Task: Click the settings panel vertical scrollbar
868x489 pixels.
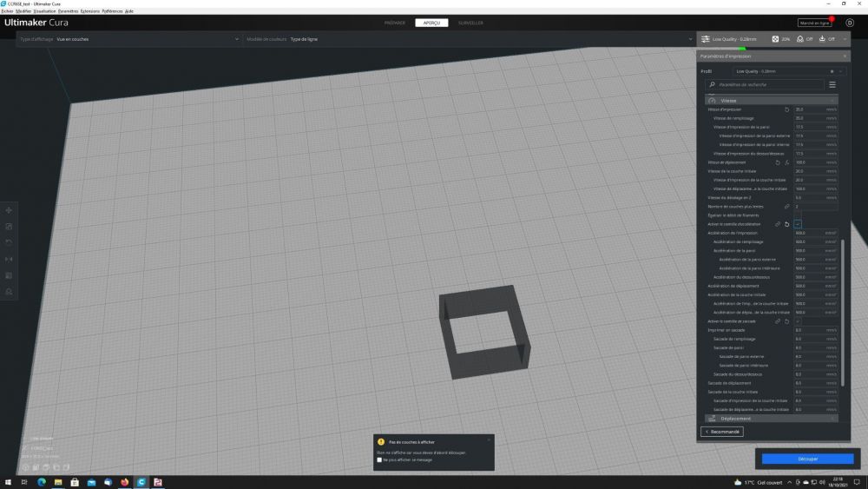Action: [x=843, y=313]
